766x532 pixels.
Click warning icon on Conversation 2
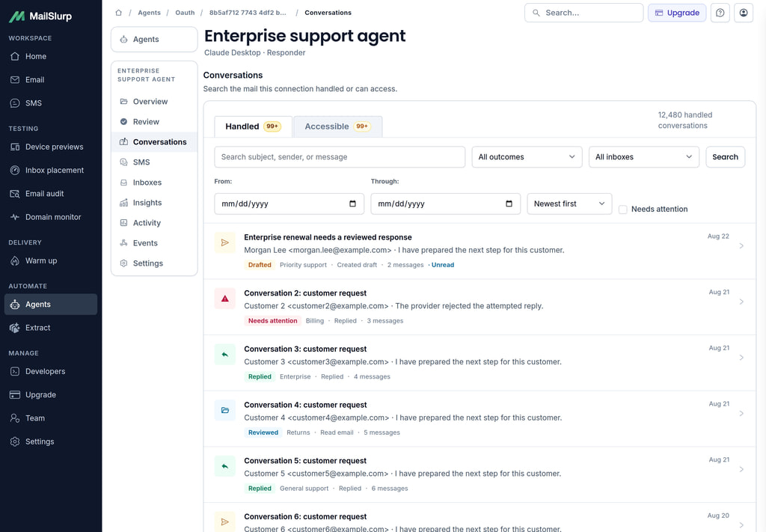pyautogui.click(x=224, y=299)
